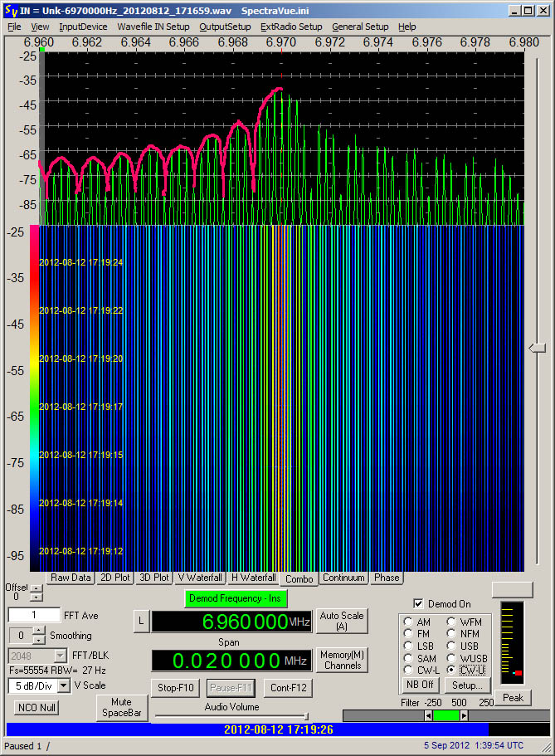Click the Mute SpaceBar button
Viewport: 555px width, 756px height.
click(x=121, y=707)
